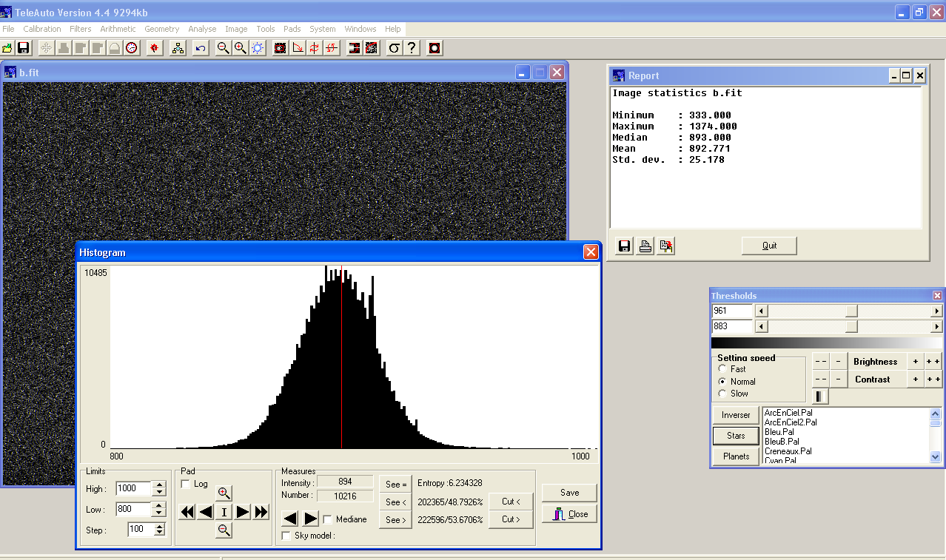Click the question mark help icon
The width and height of the screenshot is (946, 560).
click(x=412, y=48)
